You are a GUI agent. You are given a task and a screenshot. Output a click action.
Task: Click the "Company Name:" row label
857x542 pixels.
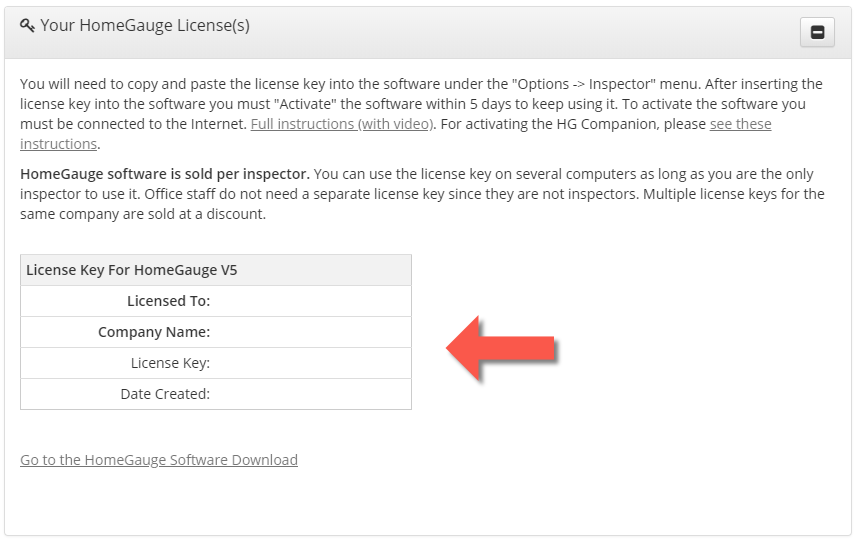click(154, 332)
